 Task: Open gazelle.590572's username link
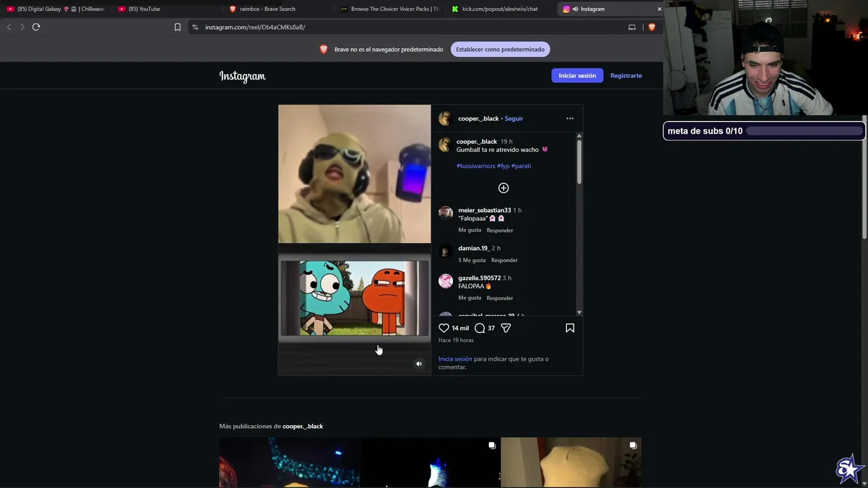[479, 279]
